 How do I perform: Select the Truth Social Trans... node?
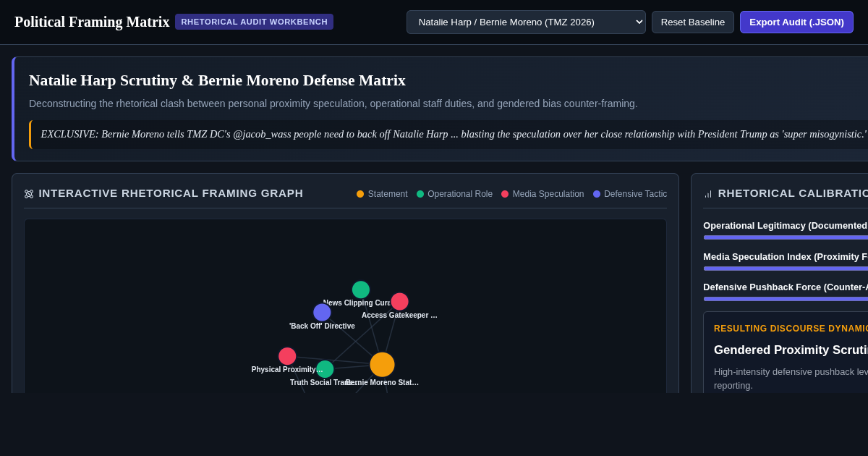325,369
